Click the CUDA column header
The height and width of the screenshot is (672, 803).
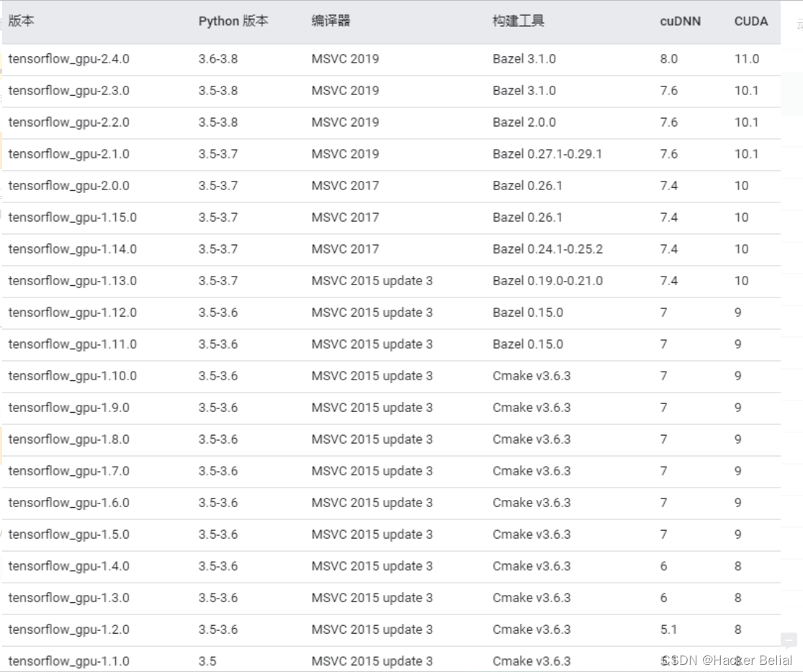[x=750, y=22]
